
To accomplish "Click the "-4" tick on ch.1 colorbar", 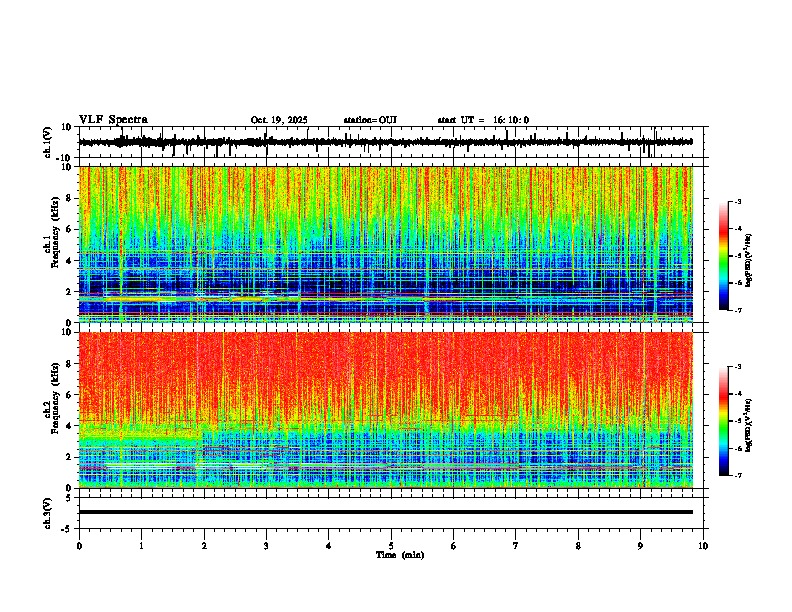I will tap(737, 229).
